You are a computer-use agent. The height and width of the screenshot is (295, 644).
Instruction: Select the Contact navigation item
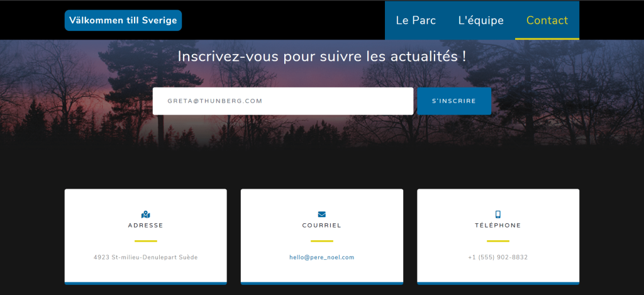click(547, 20)
